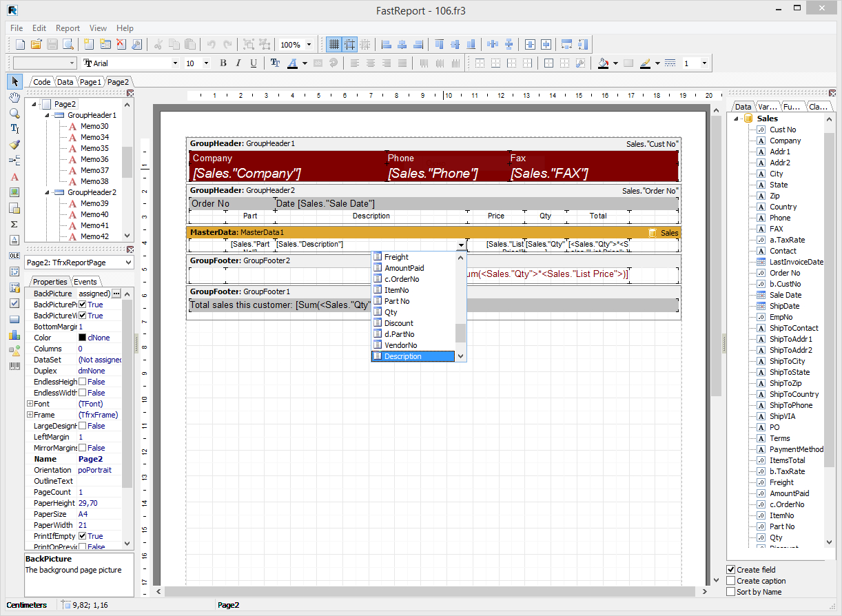Switch to the Code tab
Screen dimensions: 842x616
click(x=41, y=81)
